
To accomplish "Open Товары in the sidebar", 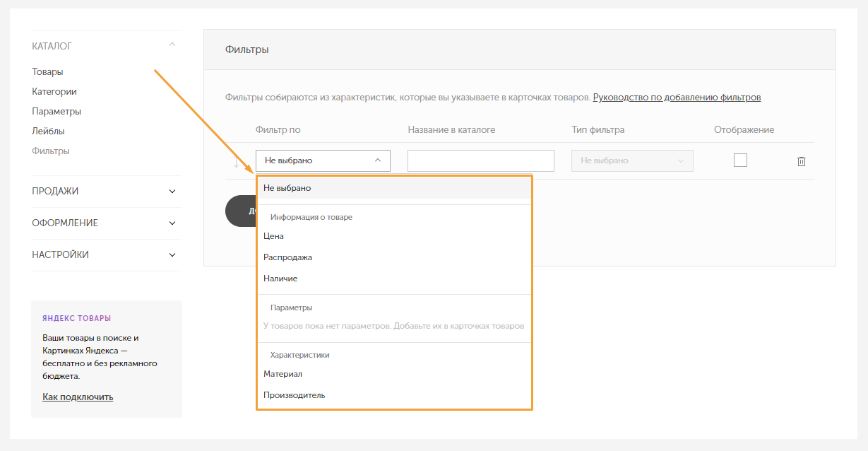I will tap(47, 72).
